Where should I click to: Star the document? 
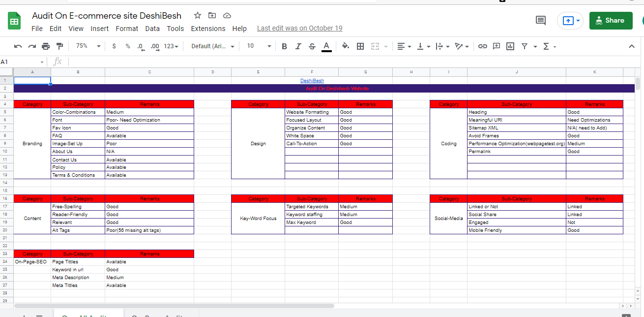click(198, 15)
